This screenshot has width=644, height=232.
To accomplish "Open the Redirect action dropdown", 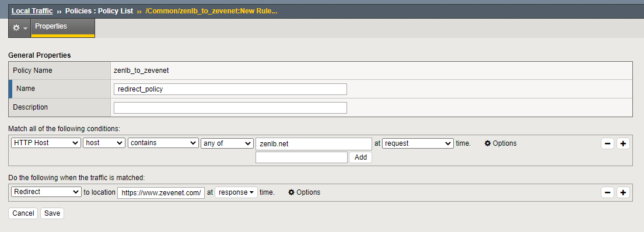I will 46,192.
